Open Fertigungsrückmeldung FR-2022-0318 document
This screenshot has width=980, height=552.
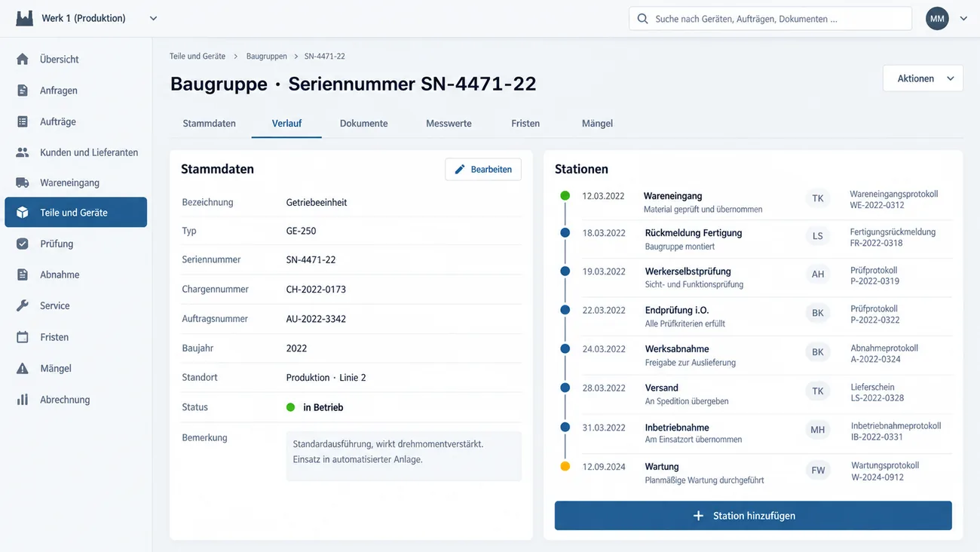pos(893,238)
